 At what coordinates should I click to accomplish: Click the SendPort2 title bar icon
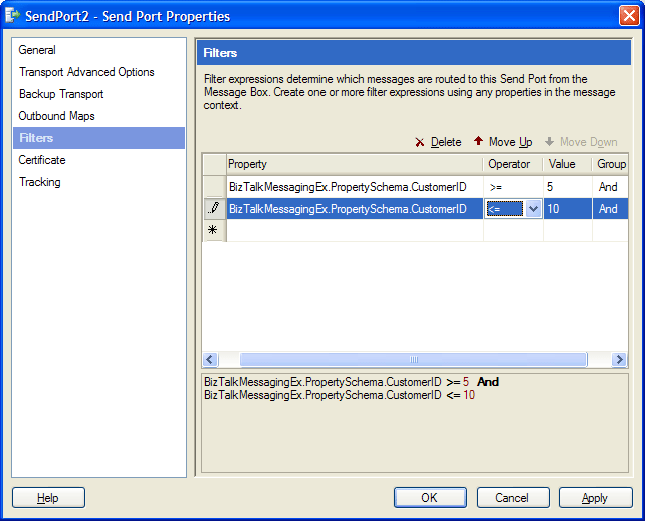pos(12,16)
